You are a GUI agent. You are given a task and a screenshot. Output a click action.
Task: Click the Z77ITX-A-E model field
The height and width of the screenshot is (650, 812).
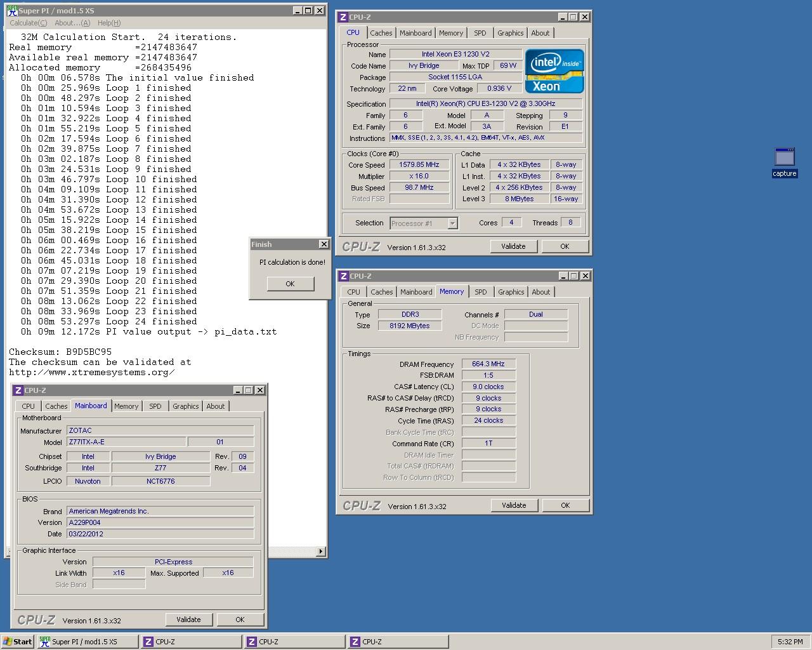click(126, 442)
